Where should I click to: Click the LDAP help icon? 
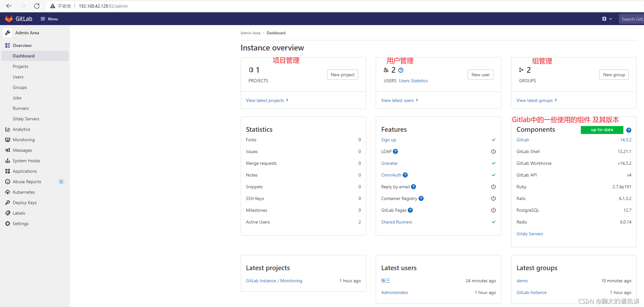[x=395, y=151]
